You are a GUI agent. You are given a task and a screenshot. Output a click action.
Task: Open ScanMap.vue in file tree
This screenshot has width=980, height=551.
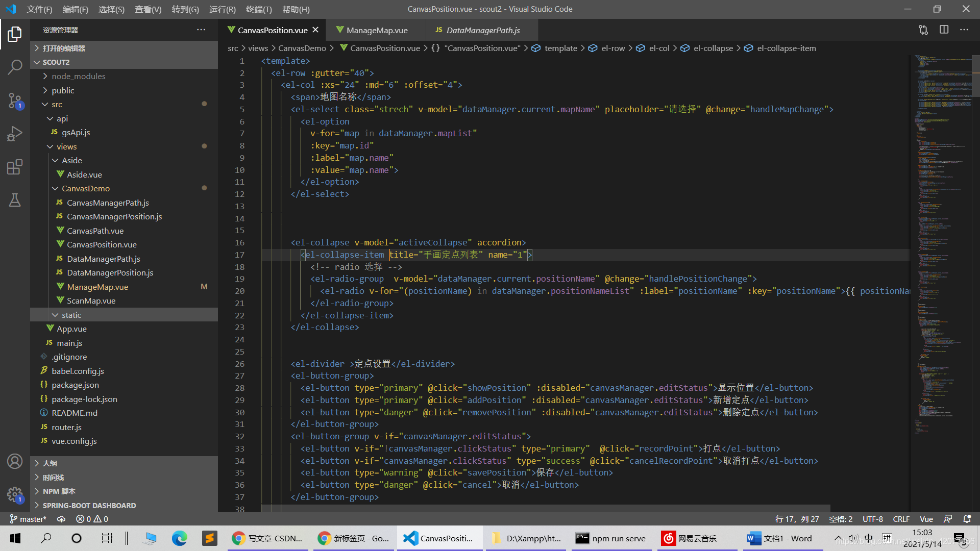(x=124, y=300)
